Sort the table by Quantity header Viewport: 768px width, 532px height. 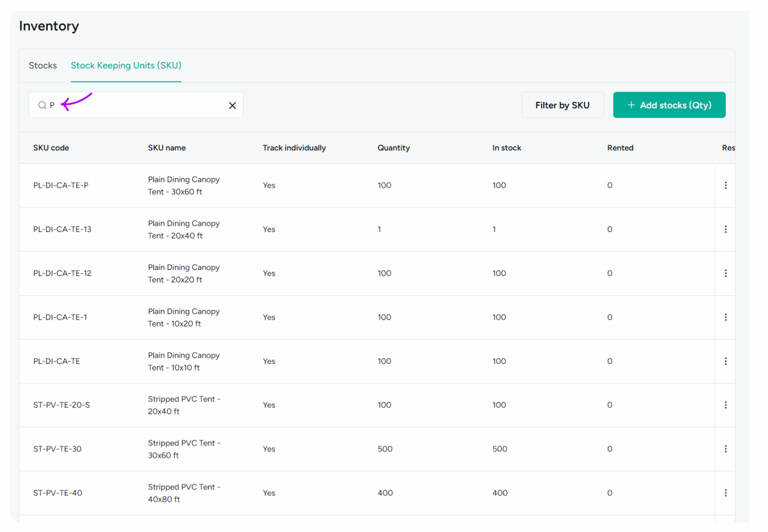pos(393,148)
